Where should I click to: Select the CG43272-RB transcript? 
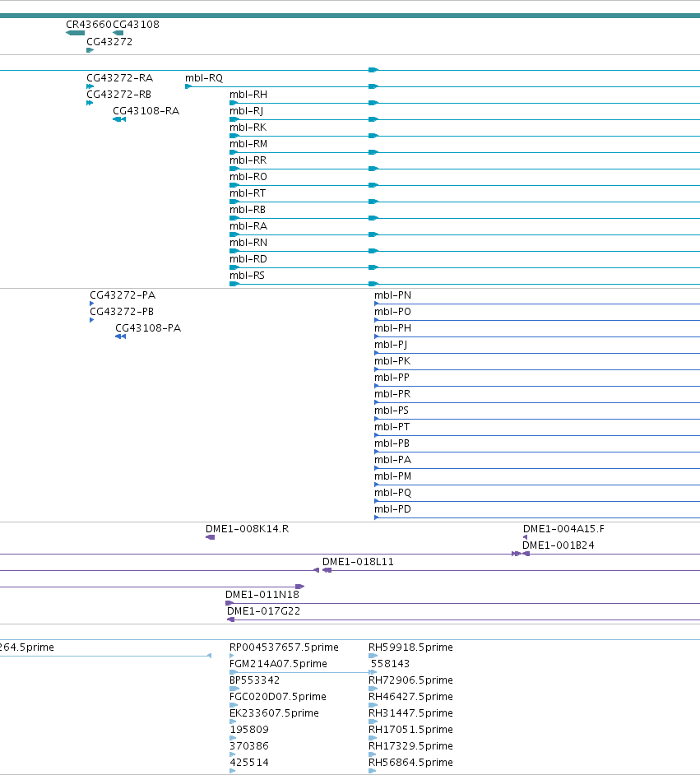coord(119,94)
